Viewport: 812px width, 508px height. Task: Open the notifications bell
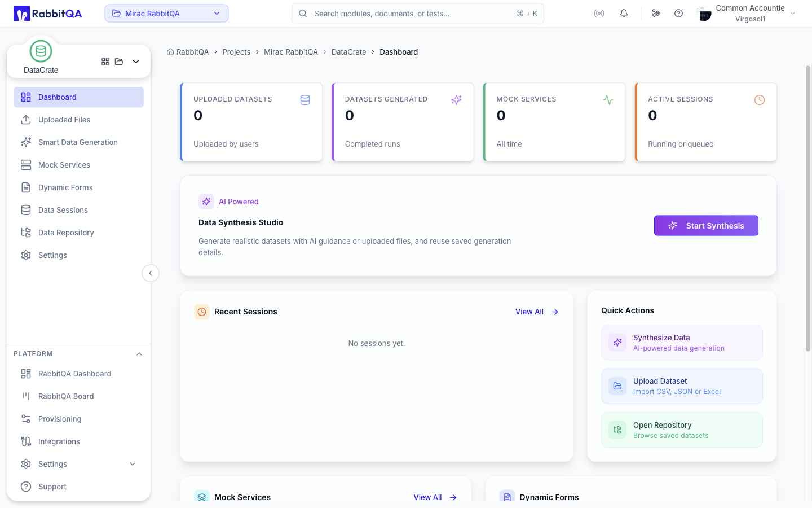click(624, 14)
